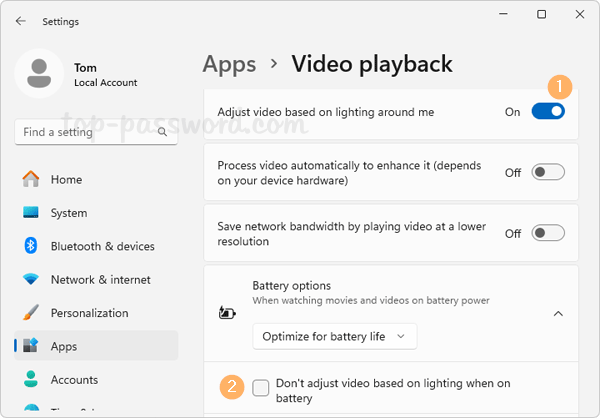Check Don't adjust video on battery

click(261, 388)
